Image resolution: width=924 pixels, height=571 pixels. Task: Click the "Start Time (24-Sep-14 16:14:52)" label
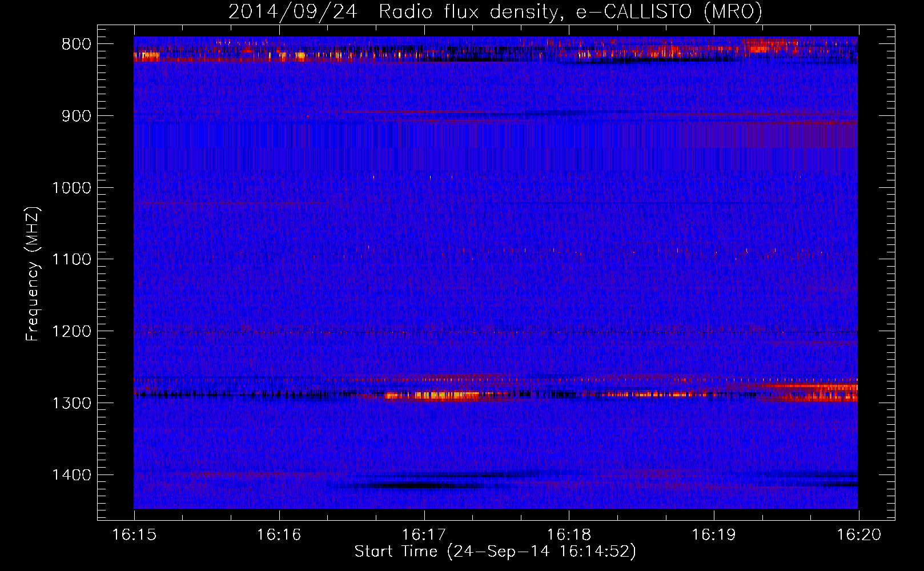[495, 552]
